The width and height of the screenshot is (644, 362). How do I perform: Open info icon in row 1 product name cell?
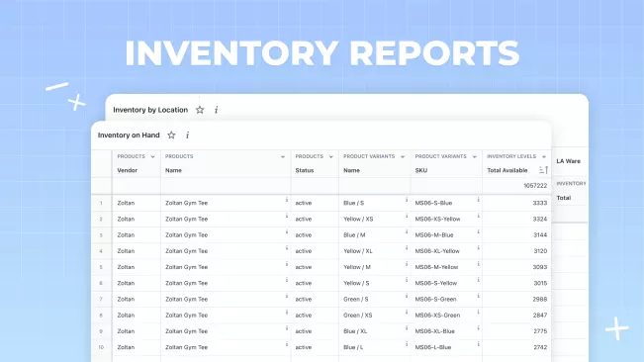[287, 200]
